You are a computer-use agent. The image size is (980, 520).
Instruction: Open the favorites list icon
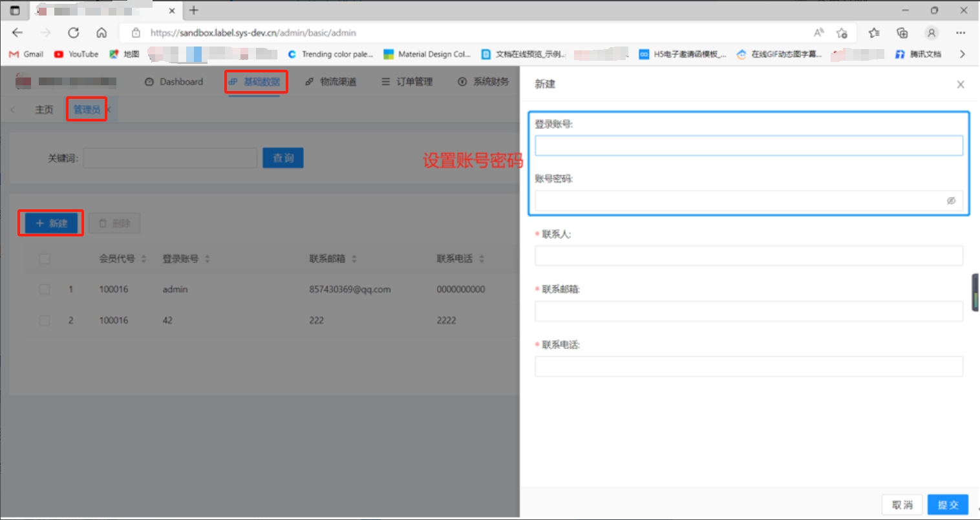874,33
